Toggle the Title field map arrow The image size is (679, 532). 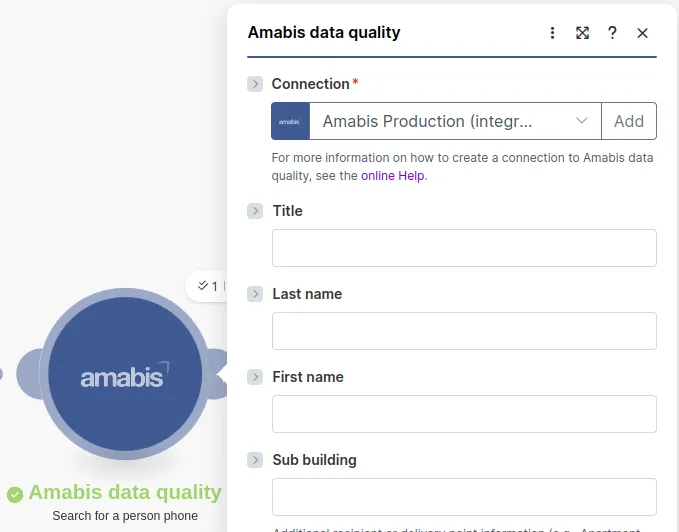point(255,211)
